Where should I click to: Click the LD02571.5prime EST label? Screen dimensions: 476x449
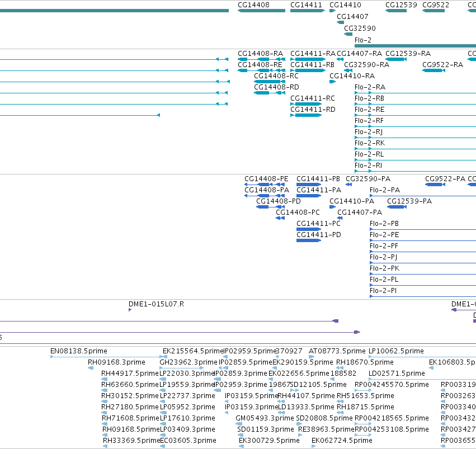[x=397, y=374]
